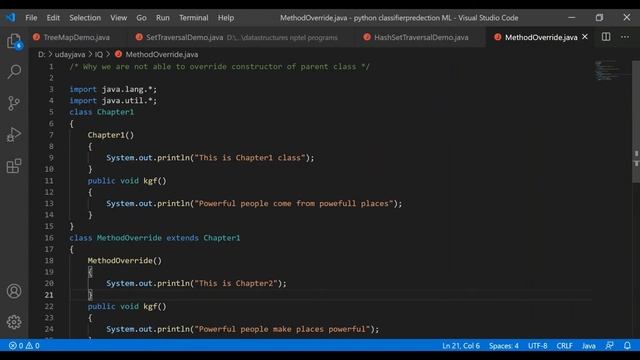The width and height of the screenshot is (640, 360).
Task: Open the Selection menu
Action: tap(85, 18)
